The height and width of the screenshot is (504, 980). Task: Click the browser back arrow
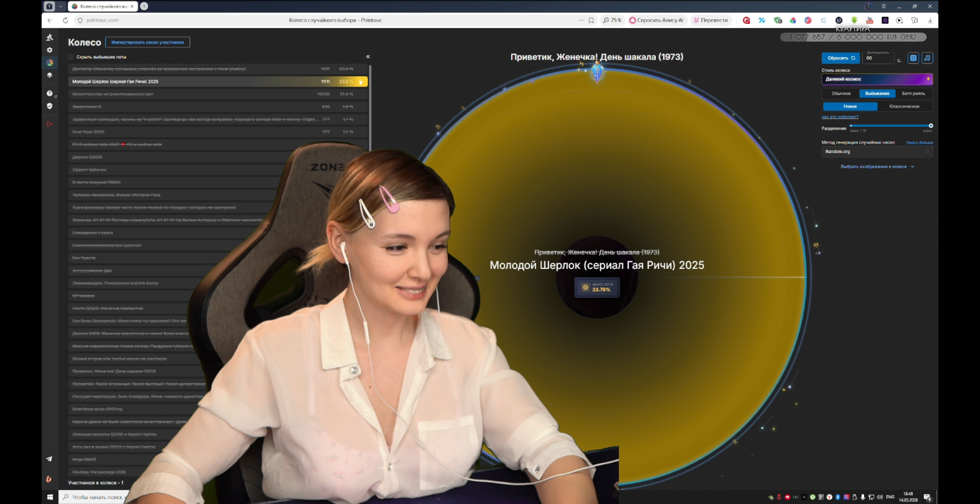coord(50,20)
